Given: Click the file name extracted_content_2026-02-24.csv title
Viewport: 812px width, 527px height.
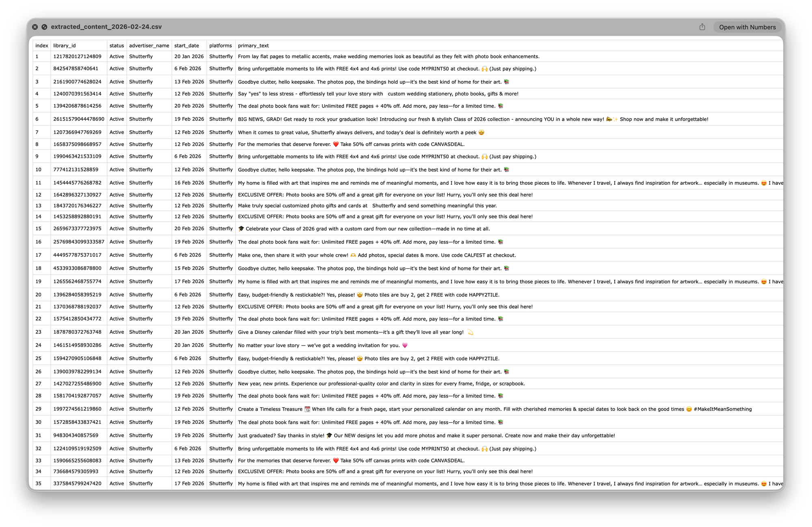Looking at the screenshot, I should pyautogui.click(x=106, y=27).
